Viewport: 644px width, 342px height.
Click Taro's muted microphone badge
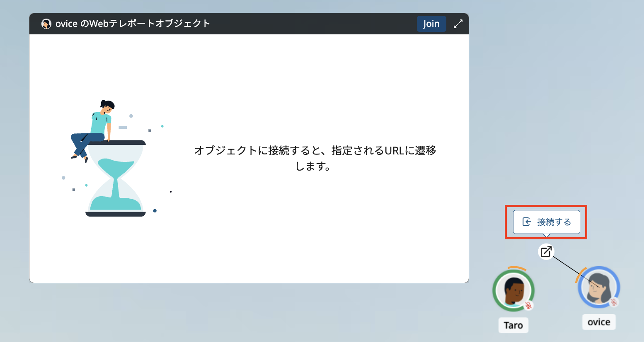(528, 306)
